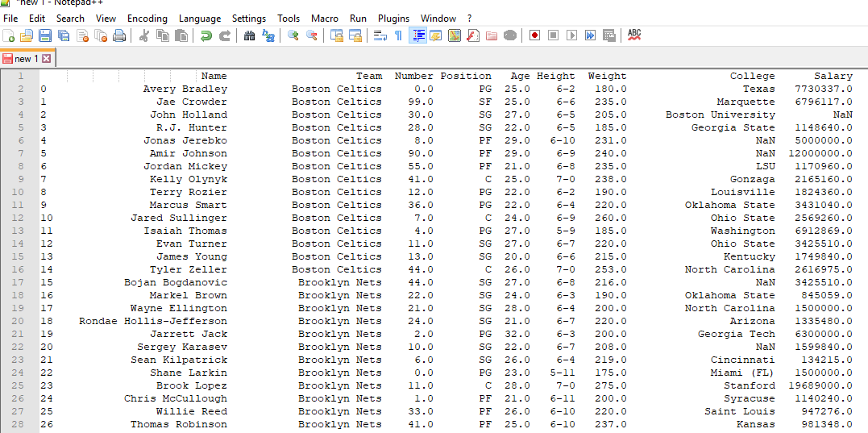868x433 pixels.
Task: Toggle the Function List panel icon
Action: 473,36
